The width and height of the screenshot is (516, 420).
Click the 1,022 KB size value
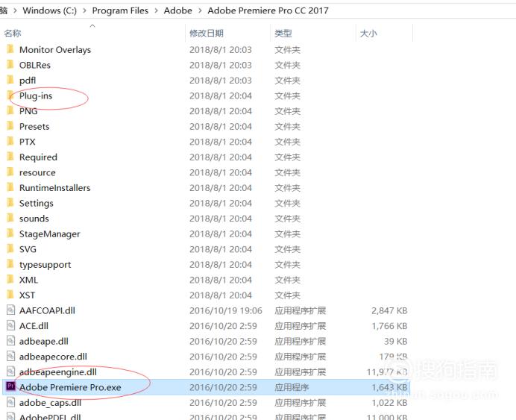pos(389,403)
